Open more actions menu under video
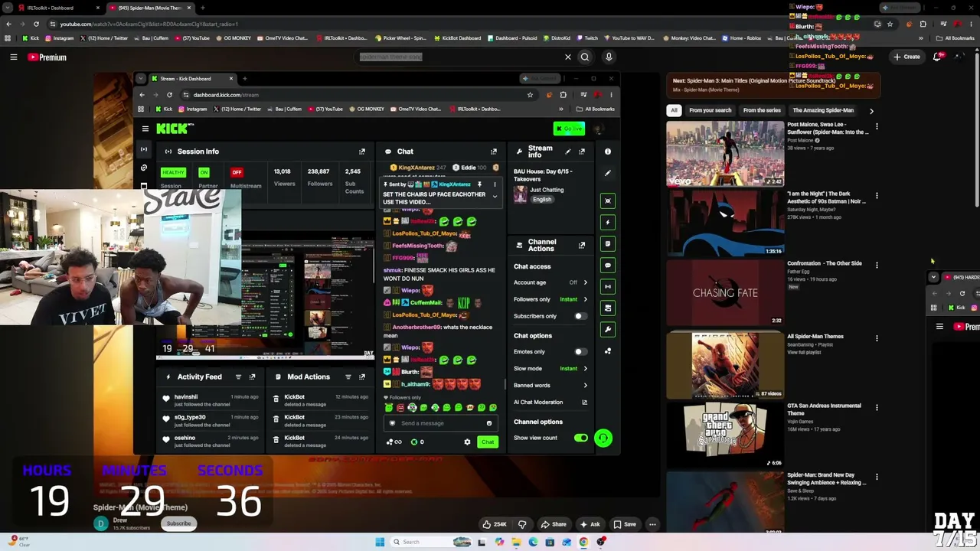The width and height of the screenshot is (980, 551). [652, 524]
